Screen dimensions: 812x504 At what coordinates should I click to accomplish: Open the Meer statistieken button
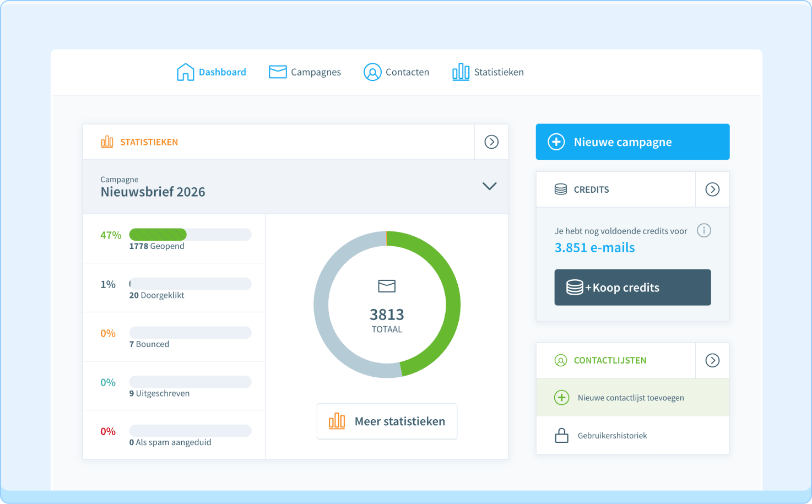tap(387, 421)
